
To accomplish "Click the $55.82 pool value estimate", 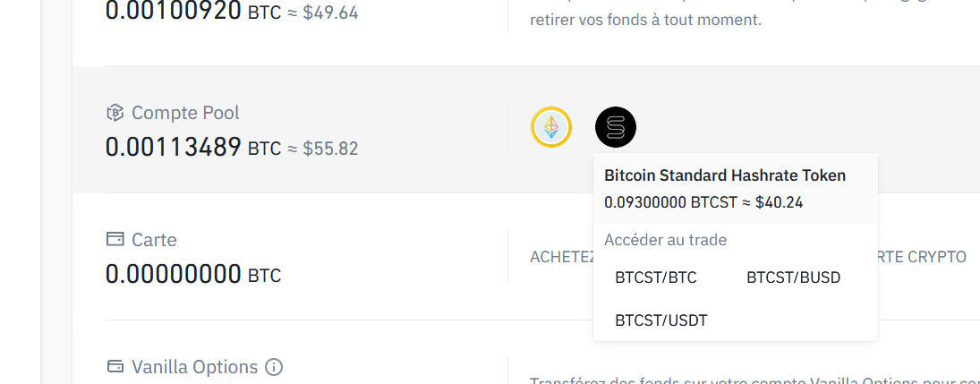I will pyautogui.click(x=330, y=149).
